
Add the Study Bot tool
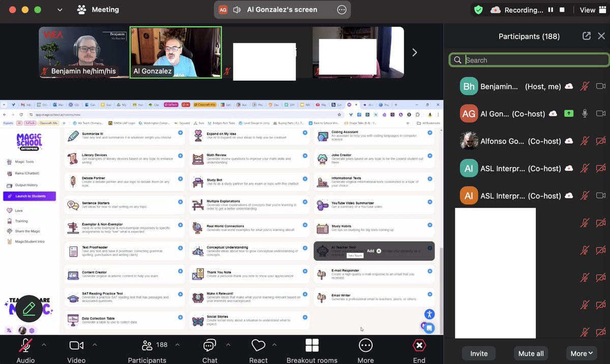(x=305, y=179)
